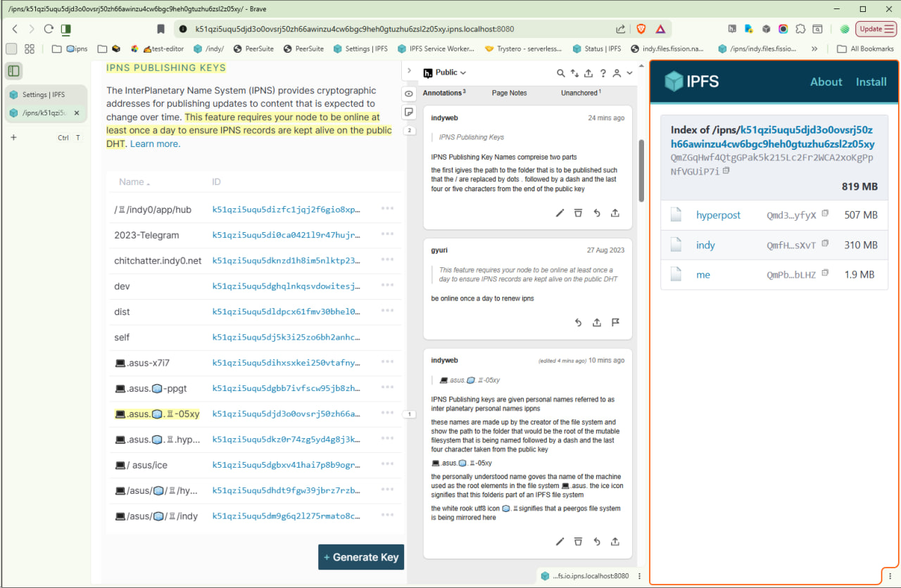Edit the first indyweb annotation with pencil icon
This screenshot has width=901, height=588.
pyautogui.click(x=560, y=213)
